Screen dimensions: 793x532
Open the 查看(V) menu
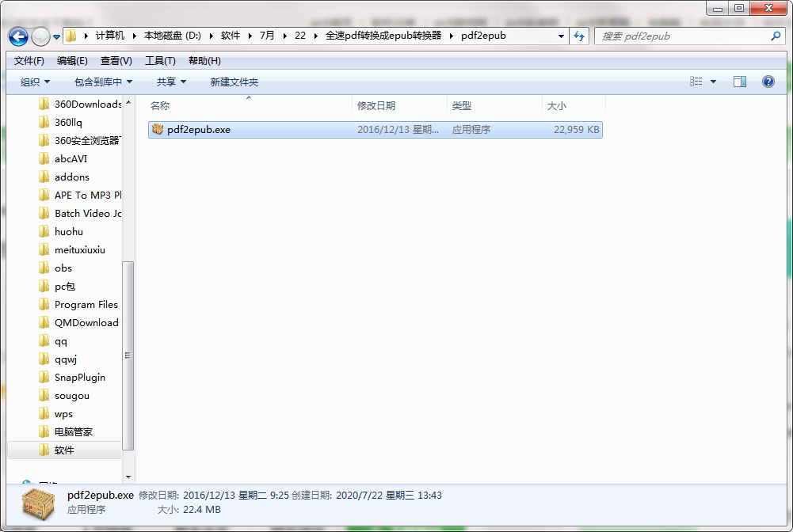(x=116, y=61)
